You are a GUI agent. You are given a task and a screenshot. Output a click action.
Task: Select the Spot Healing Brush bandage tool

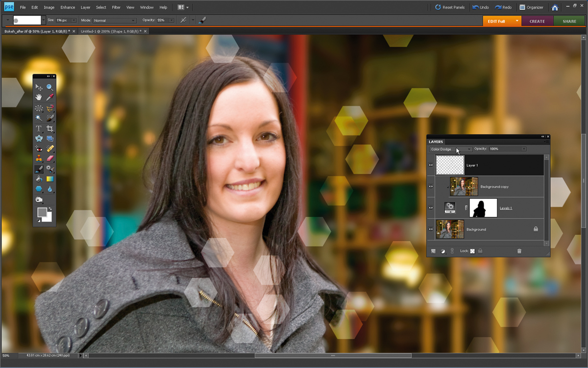click(50, 149)
